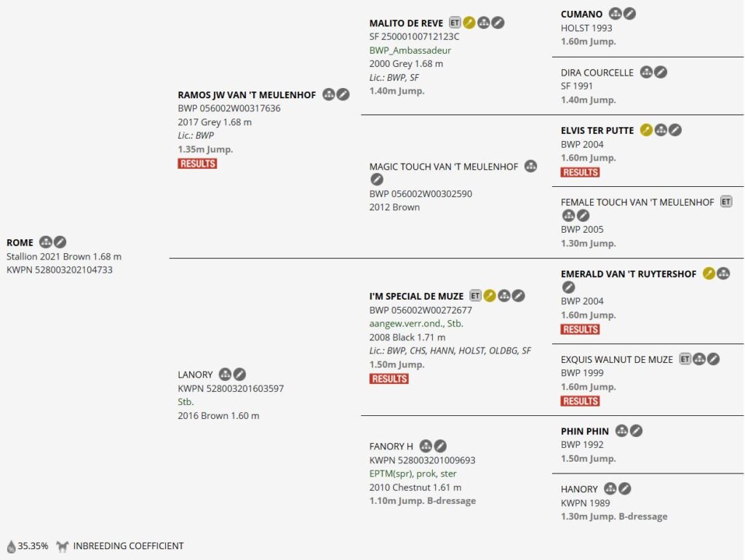Screen dimensions: 745x560
Task: Show RESULTS for Emerald van 't Ruytershof
Action: point(581,329)
